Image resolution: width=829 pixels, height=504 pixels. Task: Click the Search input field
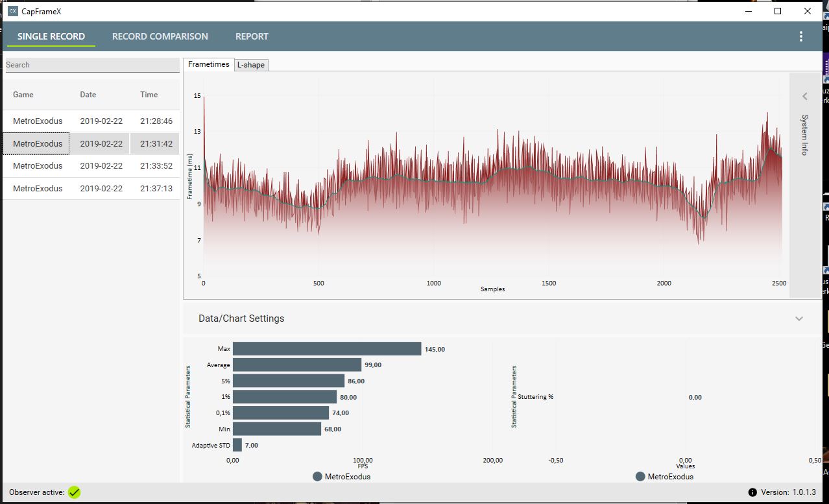[92, 65]
